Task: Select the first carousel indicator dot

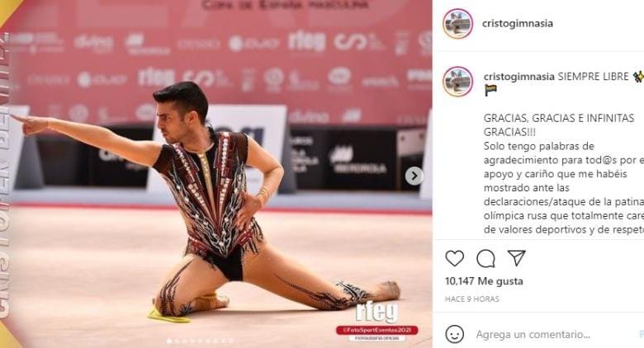Action: 169,341
